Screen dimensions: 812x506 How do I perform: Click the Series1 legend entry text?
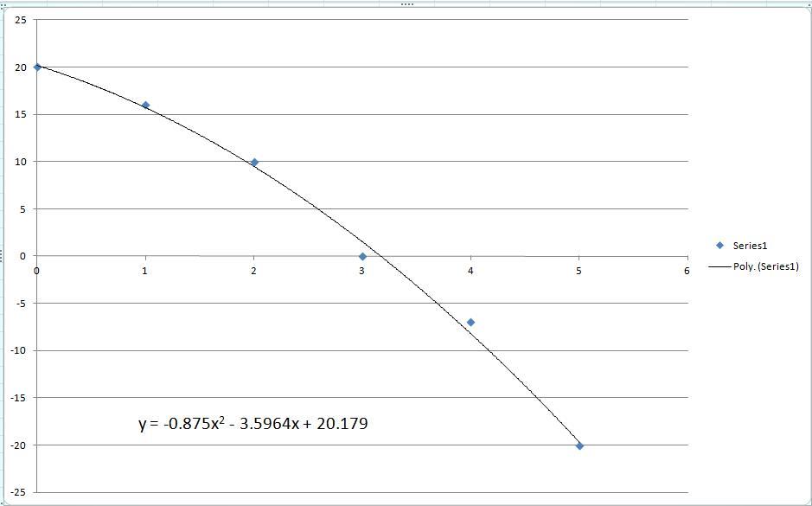point(750,246)
